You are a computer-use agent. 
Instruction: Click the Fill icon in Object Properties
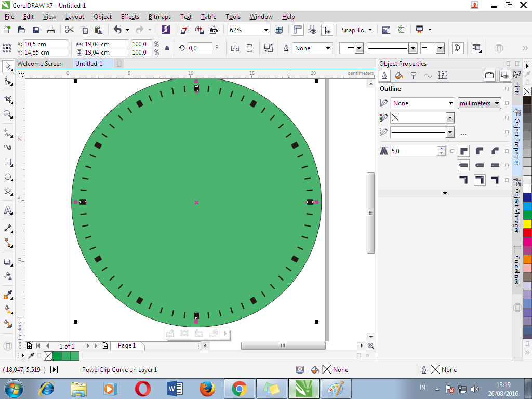click(398, 75)
